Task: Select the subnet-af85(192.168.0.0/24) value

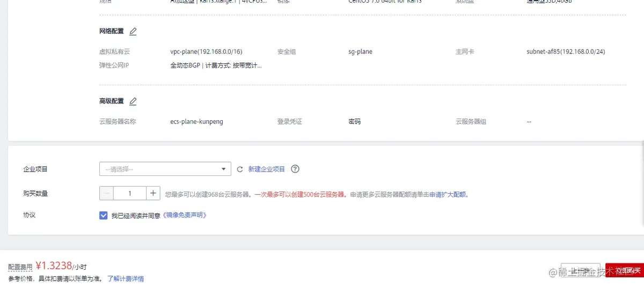Action: [566, 52]
